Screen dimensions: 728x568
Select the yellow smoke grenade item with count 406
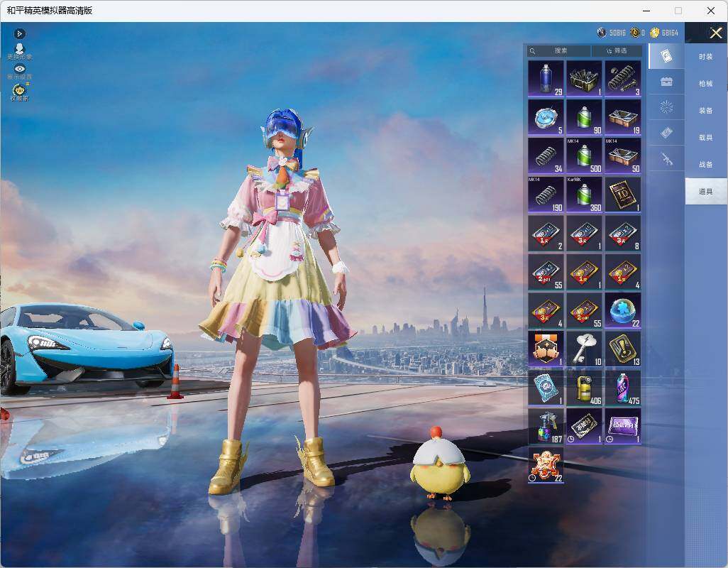(584, 388)
